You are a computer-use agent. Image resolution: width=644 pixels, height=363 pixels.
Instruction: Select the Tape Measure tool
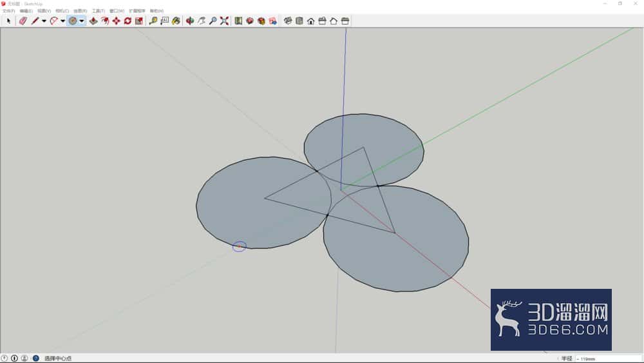pos(153,21)
